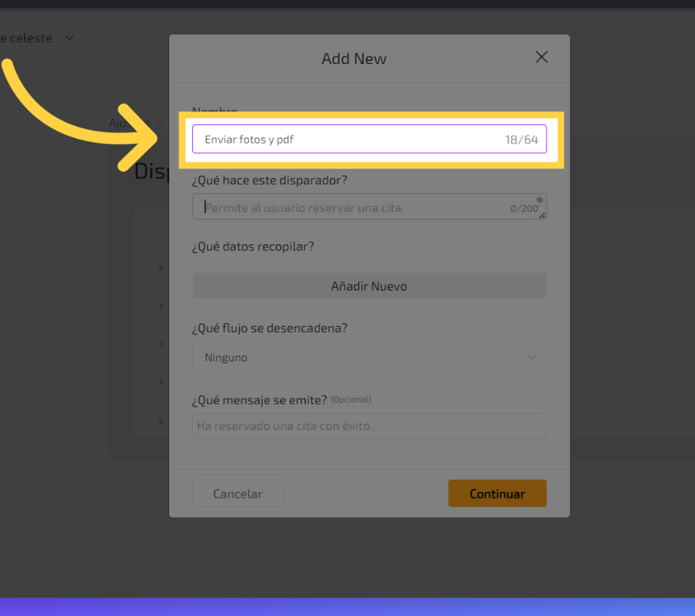Screen dimensions: 695x616
Task: Close the Add New dialog
Action: tap(541, 57)
